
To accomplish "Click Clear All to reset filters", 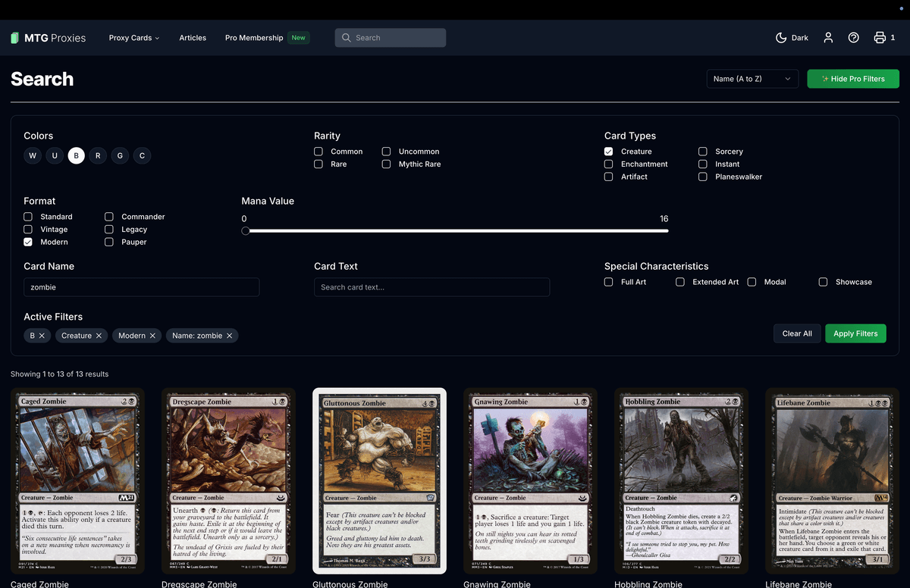I will [x=797, y=333].
